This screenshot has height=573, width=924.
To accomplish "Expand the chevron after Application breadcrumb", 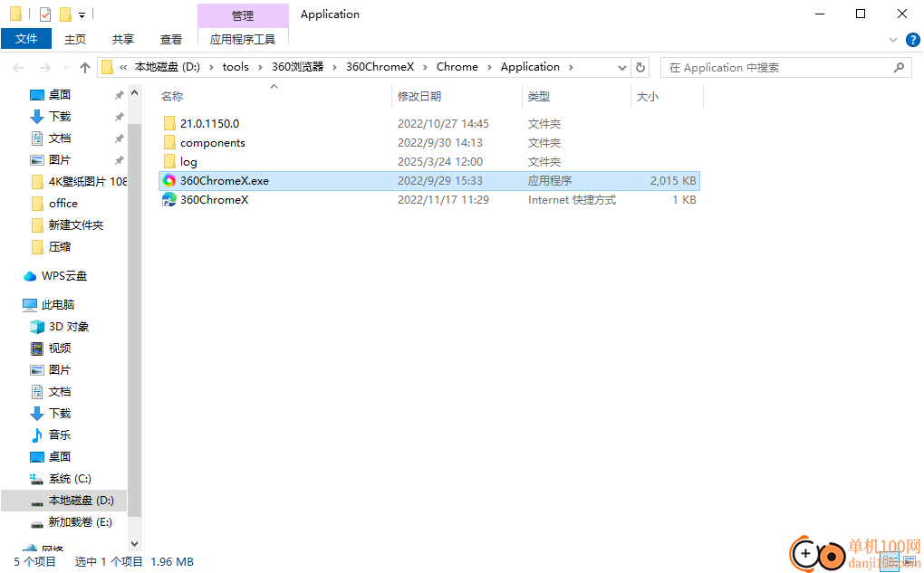I will (571, 67).
